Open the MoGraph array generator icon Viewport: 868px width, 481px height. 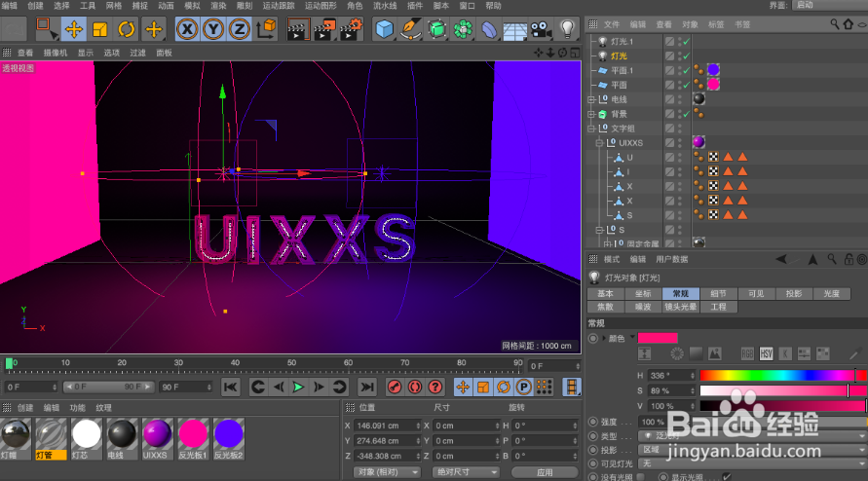click(463, 29)
